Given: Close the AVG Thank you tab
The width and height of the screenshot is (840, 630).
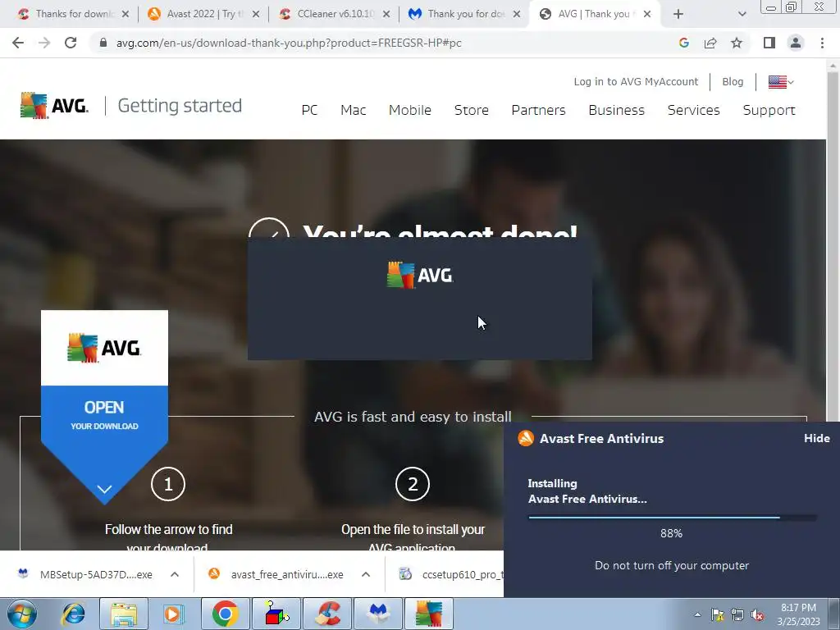Looking at the screenshot, I should (x=647, y=14).
